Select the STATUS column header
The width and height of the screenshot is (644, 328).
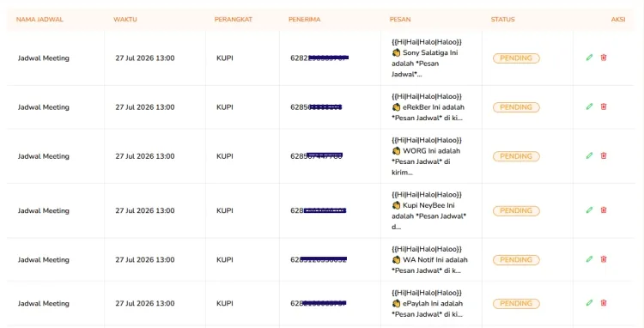pos(502,19)
